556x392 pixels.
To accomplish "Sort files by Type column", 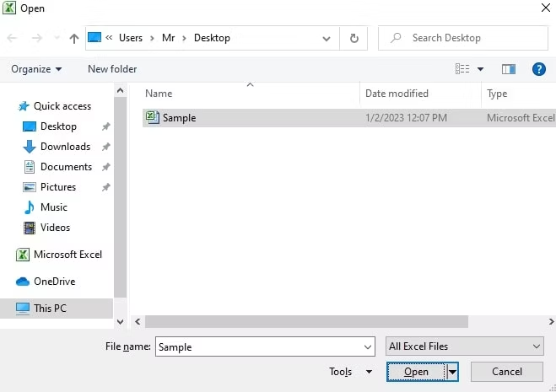I will pos(497,94).
